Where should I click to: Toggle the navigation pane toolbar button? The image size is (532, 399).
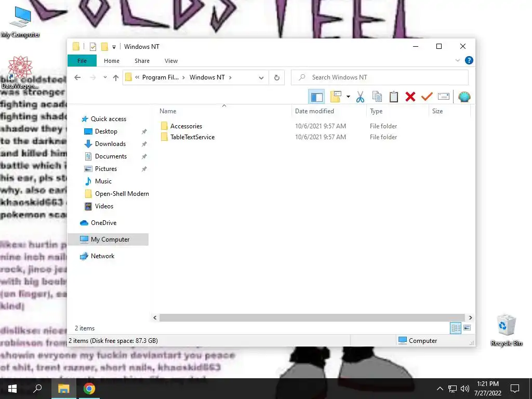point(316,97)
